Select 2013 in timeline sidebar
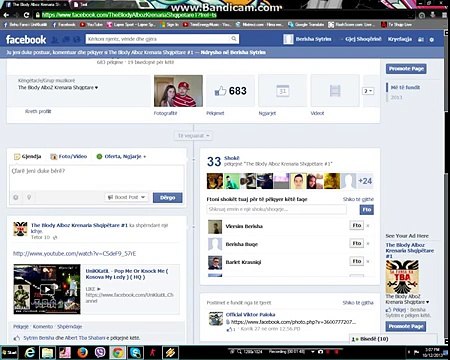Viewport: 450px width, 360px height. click(397, 97)
